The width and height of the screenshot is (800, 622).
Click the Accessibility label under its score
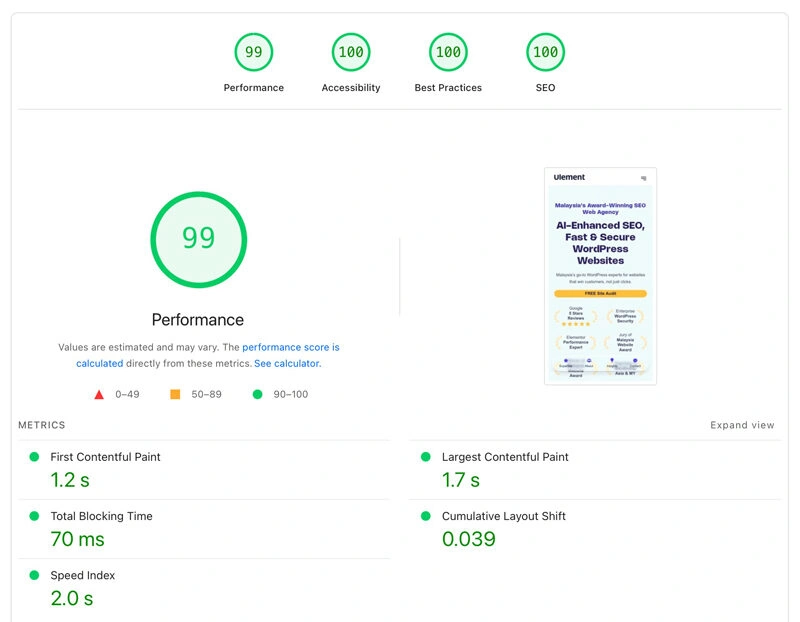tap(351, 87)
